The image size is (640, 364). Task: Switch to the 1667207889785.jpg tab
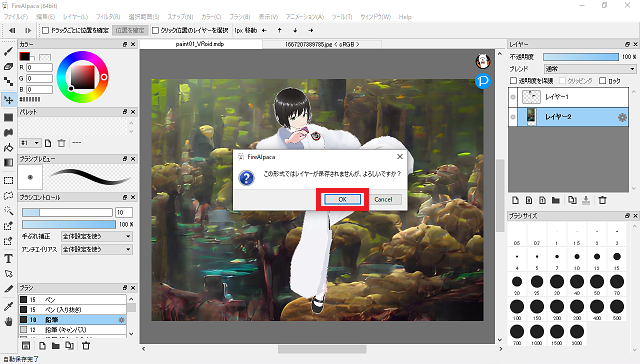(322, 44)
